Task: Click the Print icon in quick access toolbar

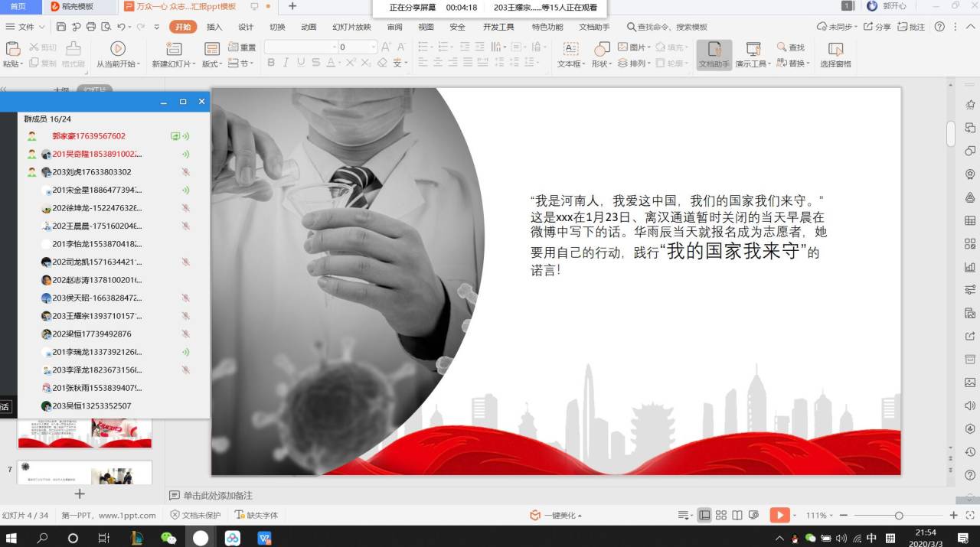Action: pyautogui.click(x=91, y=27)
